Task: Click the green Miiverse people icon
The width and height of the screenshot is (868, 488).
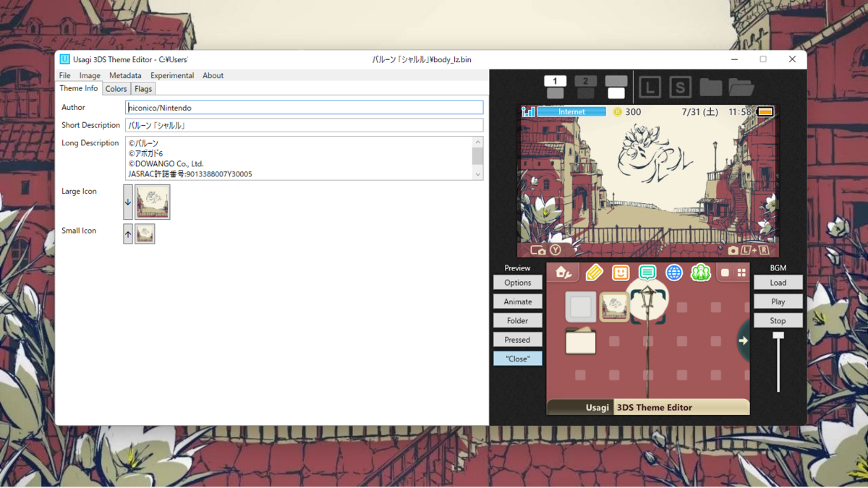Action: [x=701, y=273]
